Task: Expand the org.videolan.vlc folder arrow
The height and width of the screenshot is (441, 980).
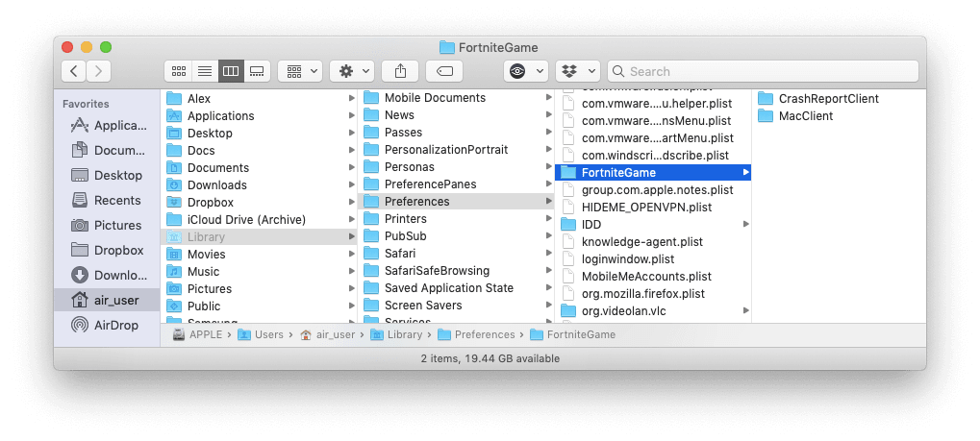Action: 745,310
